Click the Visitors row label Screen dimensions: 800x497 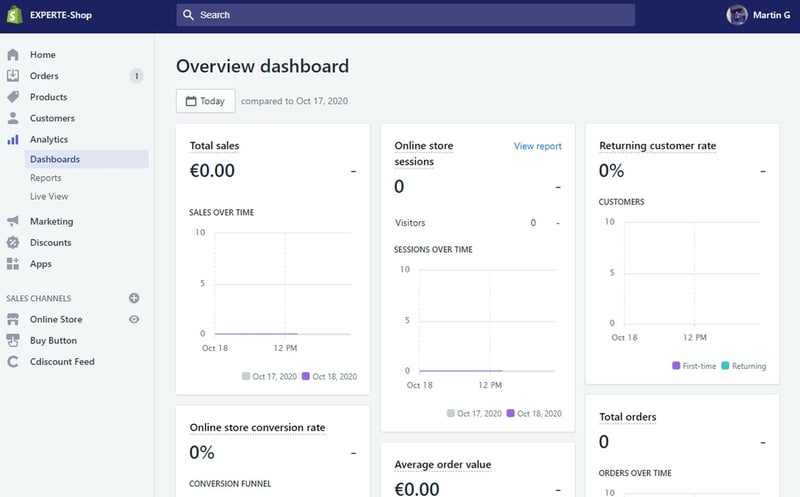(x=410, y=223)
